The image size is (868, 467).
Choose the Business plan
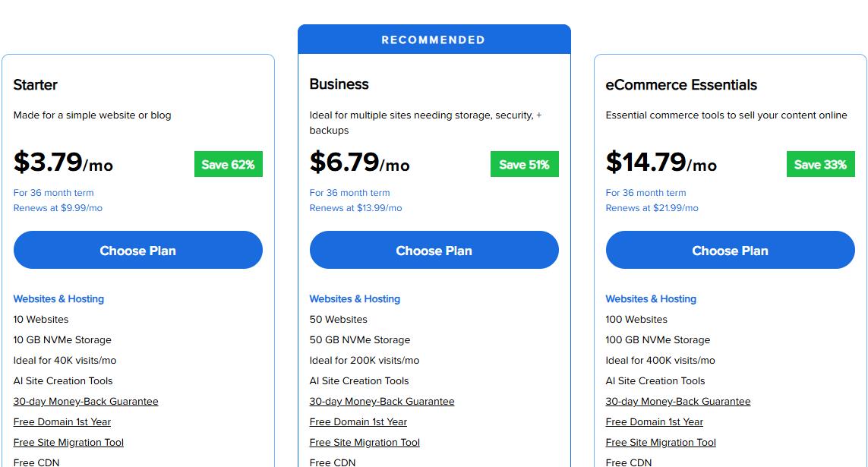click(x=434, y=251)
